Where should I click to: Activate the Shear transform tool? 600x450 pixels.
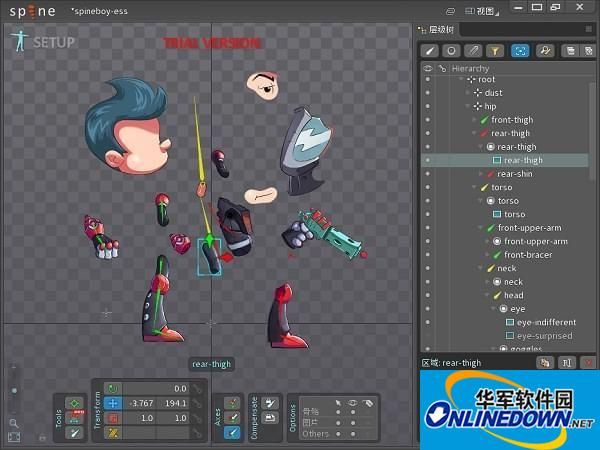click(x=113, y=433)
